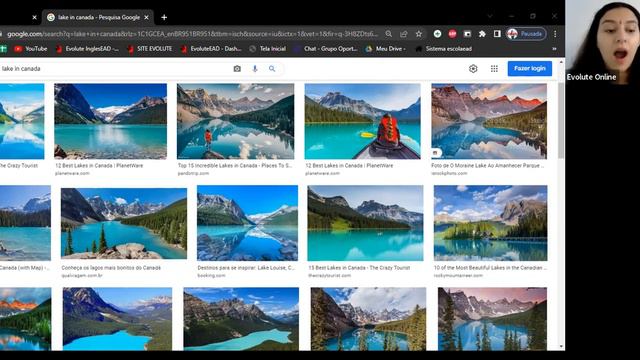Share this page icon in address bar
The image size is (640, 360).
click(404, 34)
